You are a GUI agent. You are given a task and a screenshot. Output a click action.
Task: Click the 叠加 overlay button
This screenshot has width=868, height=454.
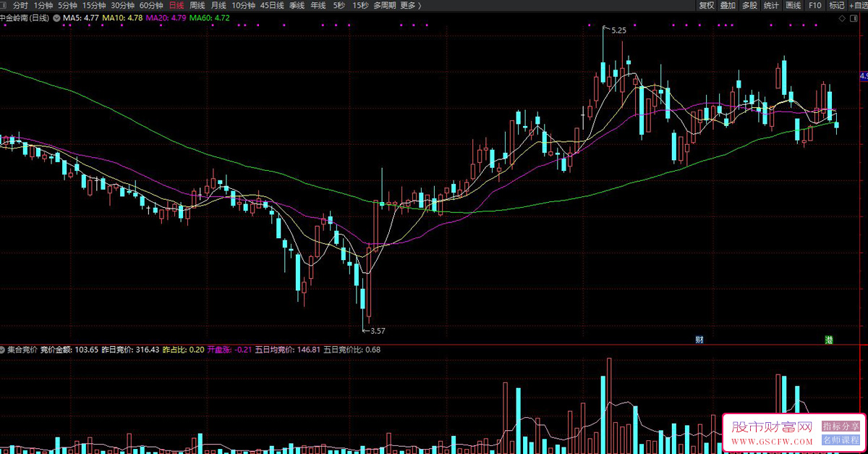coord(728,5)
